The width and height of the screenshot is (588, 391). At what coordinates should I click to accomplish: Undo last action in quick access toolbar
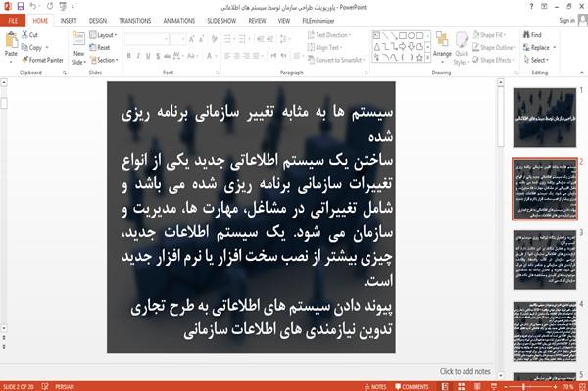tap(33, 7)
